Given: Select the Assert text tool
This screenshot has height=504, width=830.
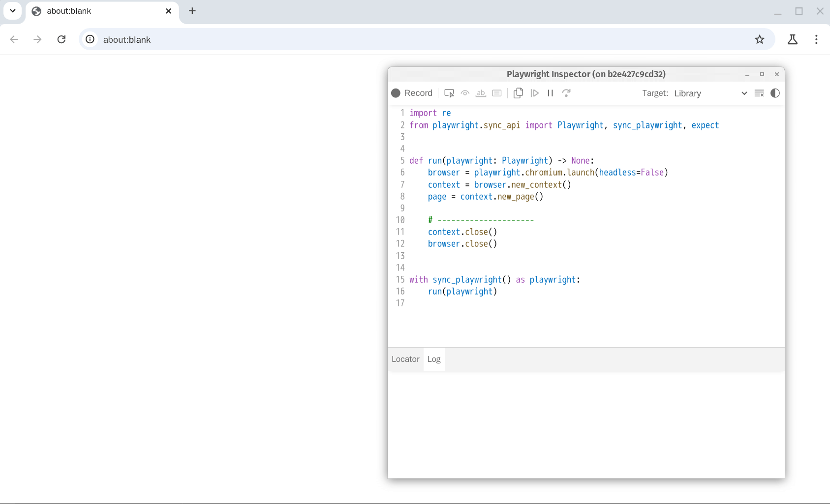Looking at the screenshot, I should (481, 93).
